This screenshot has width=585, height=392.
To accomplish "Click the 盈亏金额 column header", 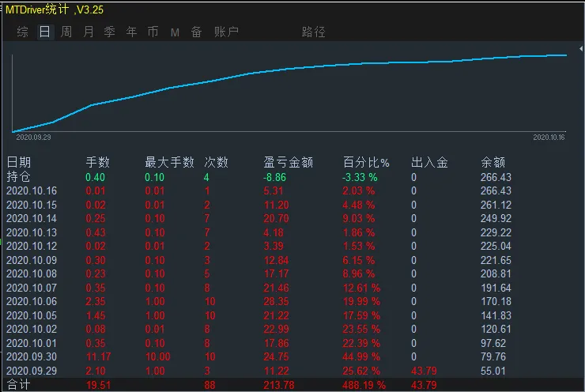I will [x=288, y=163].
